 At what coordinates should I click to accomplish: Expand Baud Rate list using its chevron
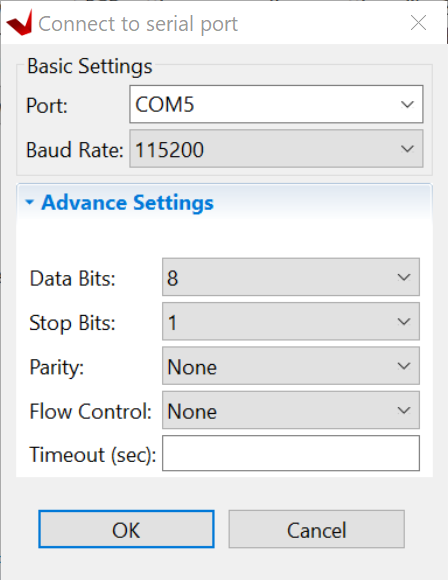tap(407, 149)
